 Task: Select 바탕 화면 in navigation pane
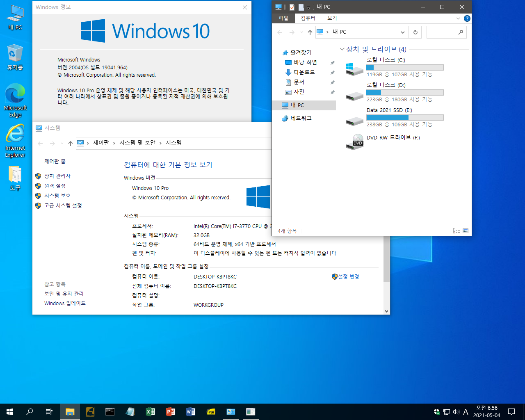pyautogui.click(x=305, y=62)
